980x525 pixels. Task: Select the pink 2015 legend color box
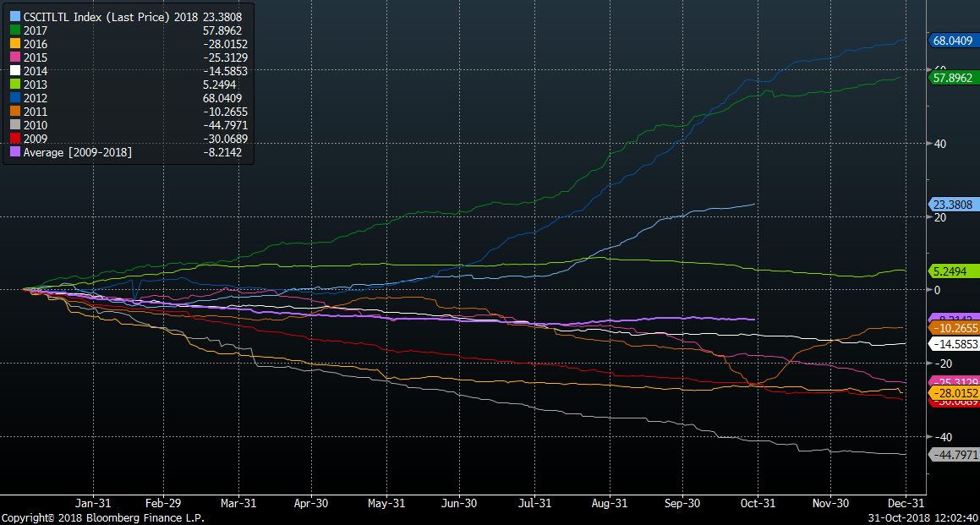(x=13, y=57)
